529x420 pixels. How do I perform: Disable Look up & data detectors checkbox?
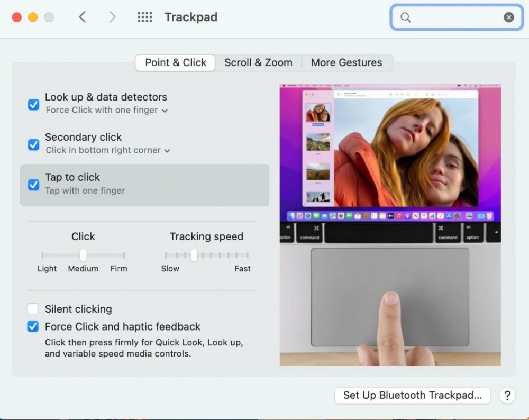[x=33, y=104]
